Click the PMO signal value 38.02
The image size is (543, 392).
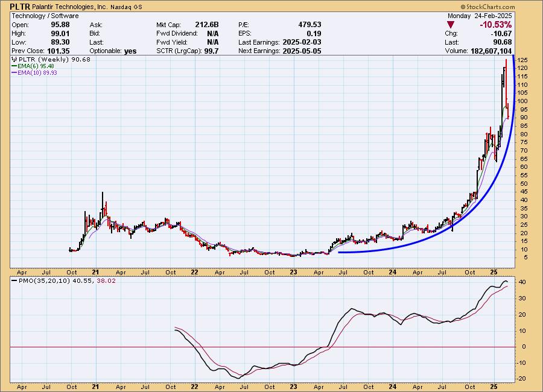point(106,281)
